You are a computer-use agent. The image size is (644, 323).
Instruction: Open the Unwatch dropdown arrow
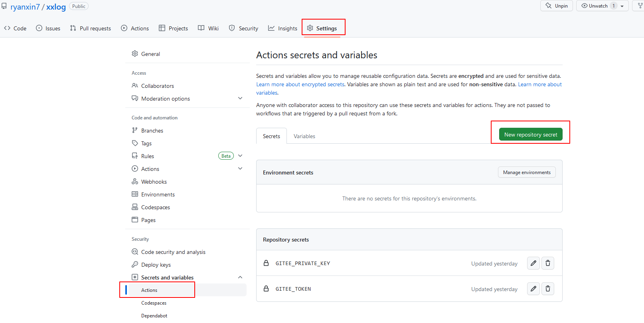[x=622, y=6]
